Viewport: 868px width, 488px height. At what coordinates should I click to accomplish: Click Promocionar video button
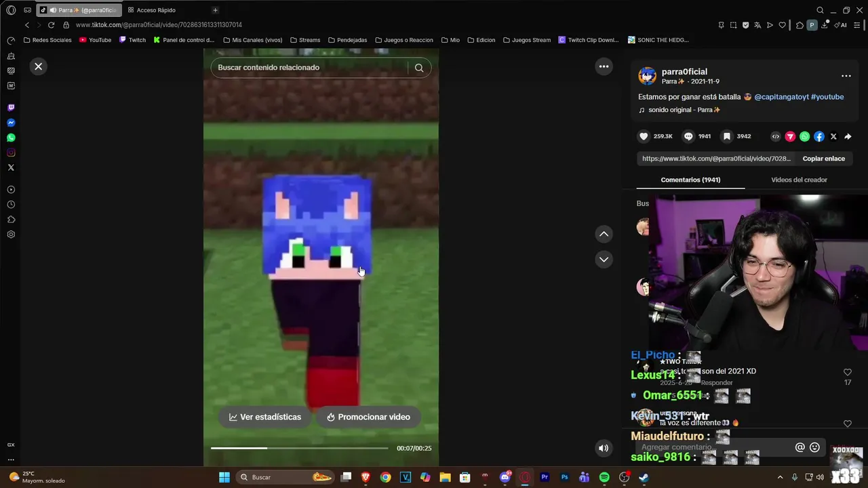click(368, 417)
